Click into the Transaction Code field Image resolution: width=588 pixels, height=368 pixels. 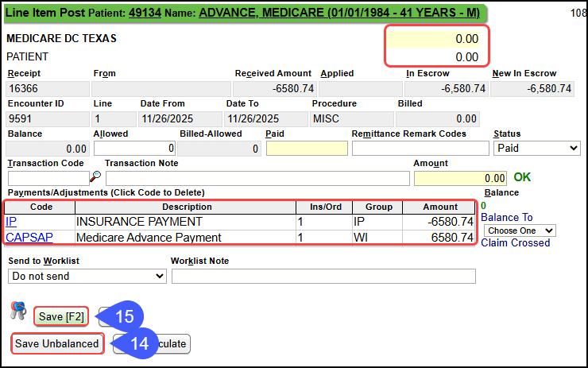coord(46,178)
